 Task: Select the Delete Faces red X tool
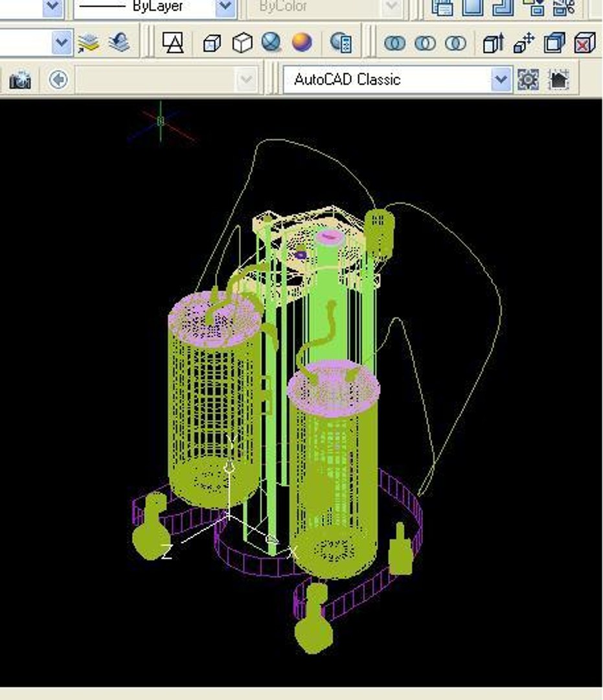pos(585,43)
